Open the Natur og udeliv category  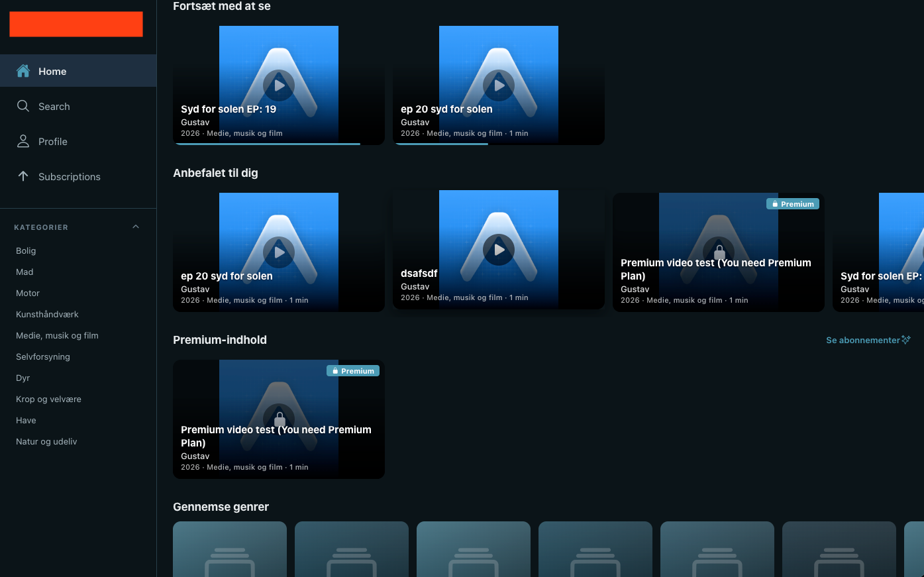[x=46, y=441]
